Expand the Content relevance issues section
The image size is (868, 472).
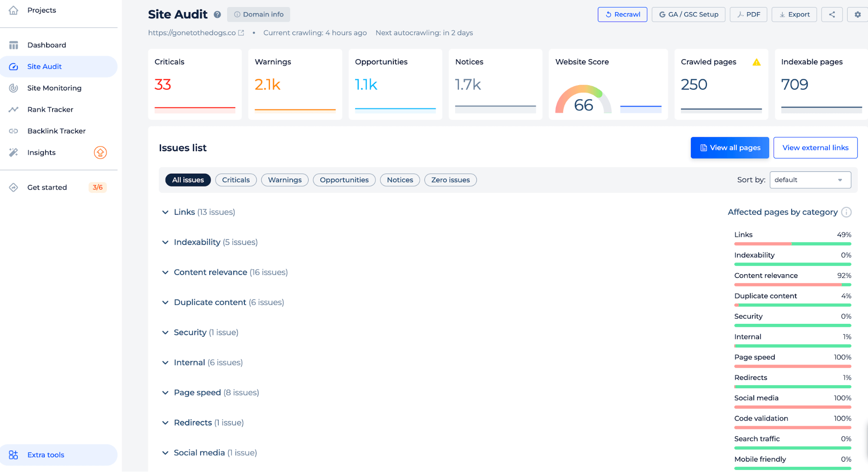[165, 272]
